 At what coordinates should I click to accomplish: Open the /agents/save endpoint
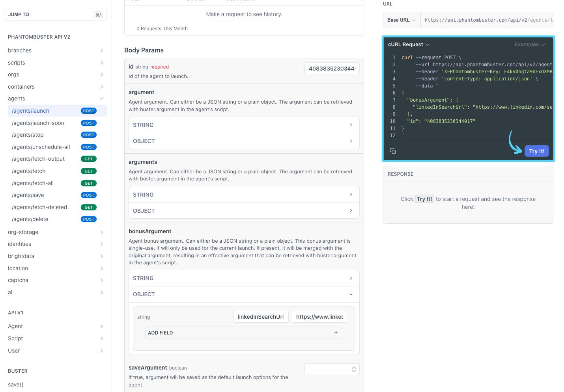pyautogui.click(x=57, y=195)
